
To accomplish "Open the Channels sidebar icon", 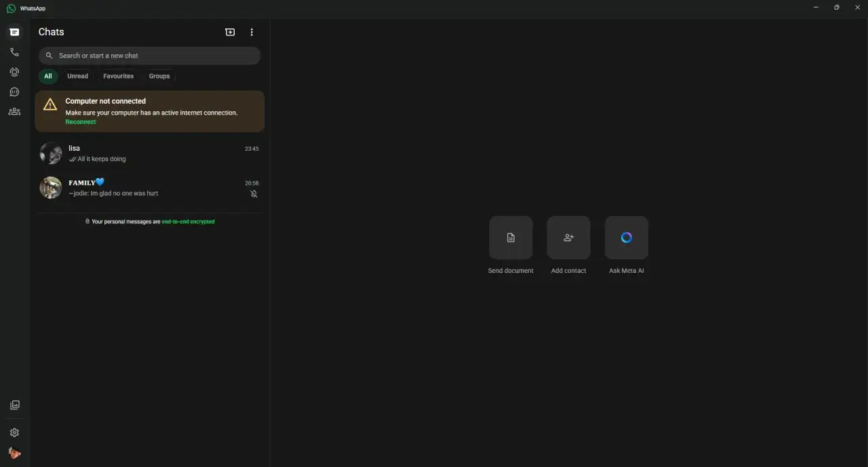I will click(14, 92).
